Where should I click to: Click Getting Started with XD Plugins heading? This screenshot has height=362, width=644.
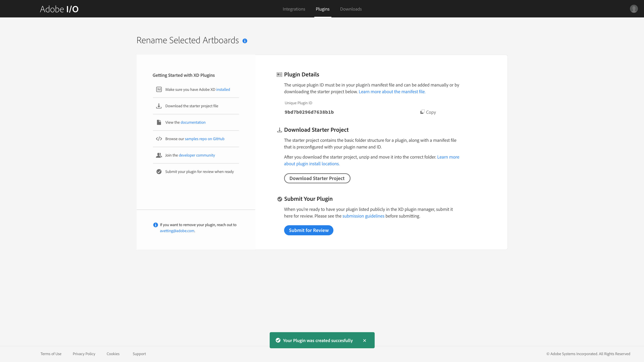183,75
